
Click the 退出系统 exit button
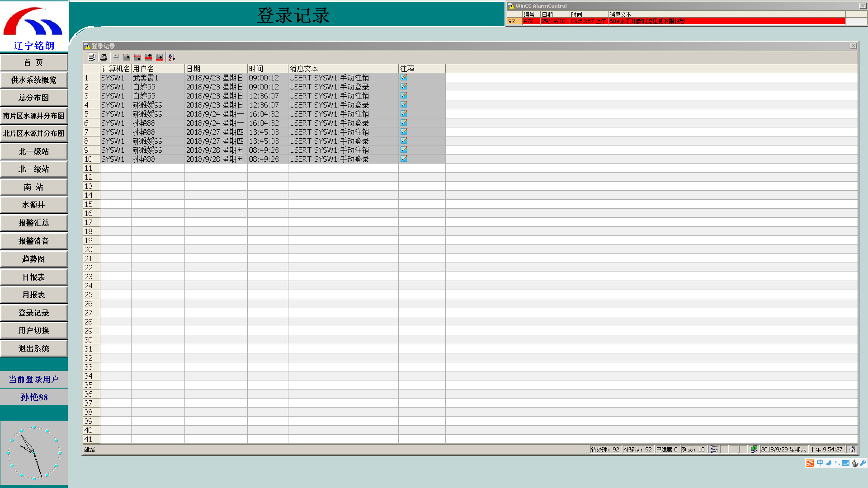pyautogui.click(x=34, y=348)
